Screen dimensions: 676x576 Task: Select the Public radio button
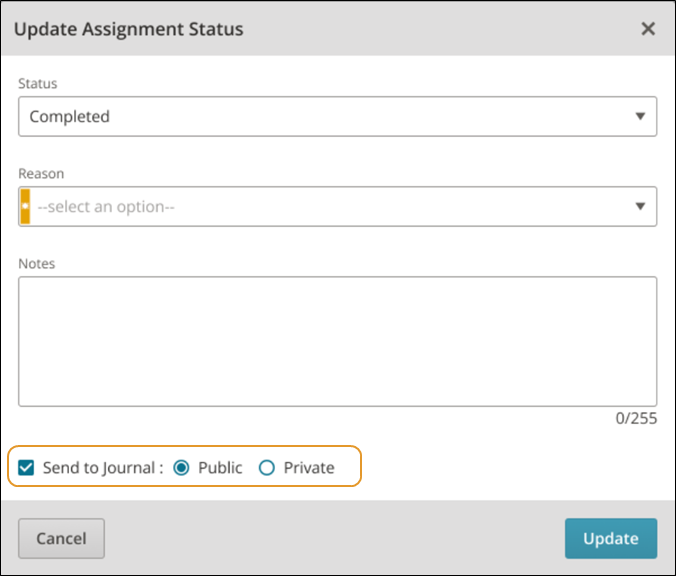coord(181,467)
